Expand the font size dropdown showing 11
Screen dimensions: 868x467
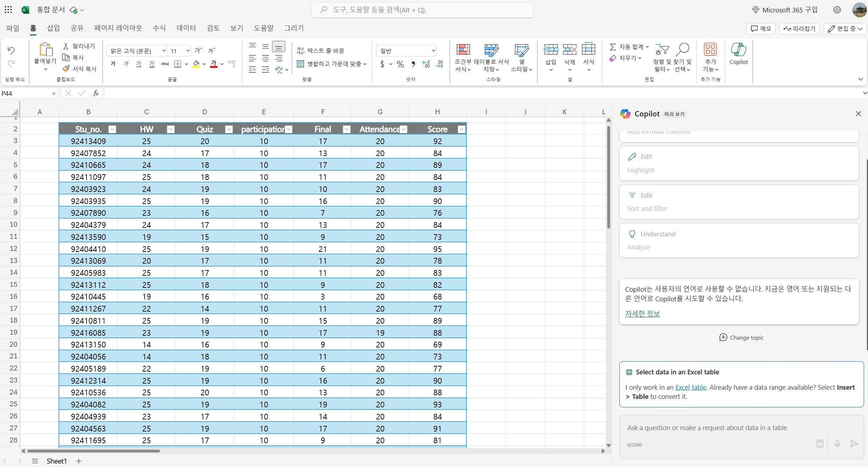click(x=188, y=51)
